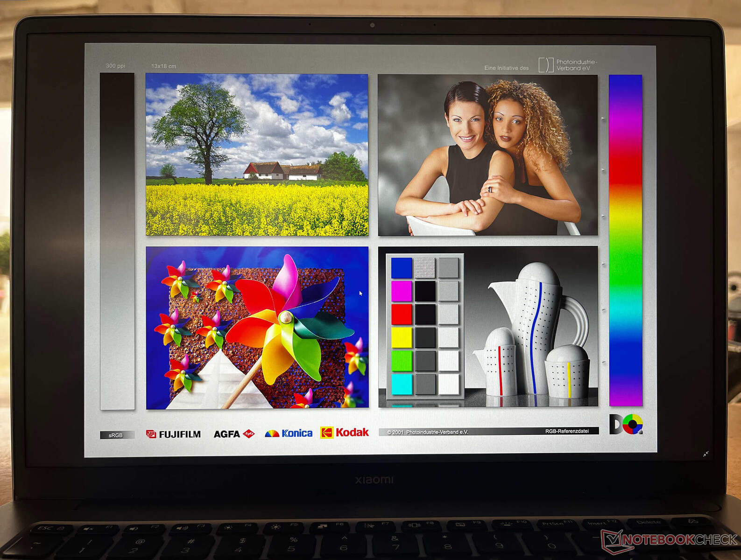Click the Fujifilm logo
Viewport: 741px width, 560px height.
[173, 434]
